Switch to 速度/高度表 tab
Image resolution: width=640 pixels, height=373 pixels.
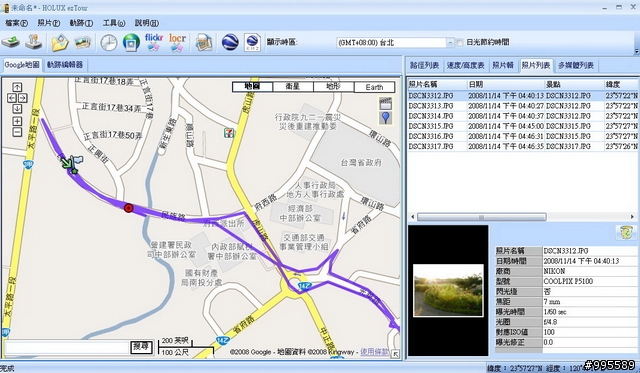click(466, 65)
